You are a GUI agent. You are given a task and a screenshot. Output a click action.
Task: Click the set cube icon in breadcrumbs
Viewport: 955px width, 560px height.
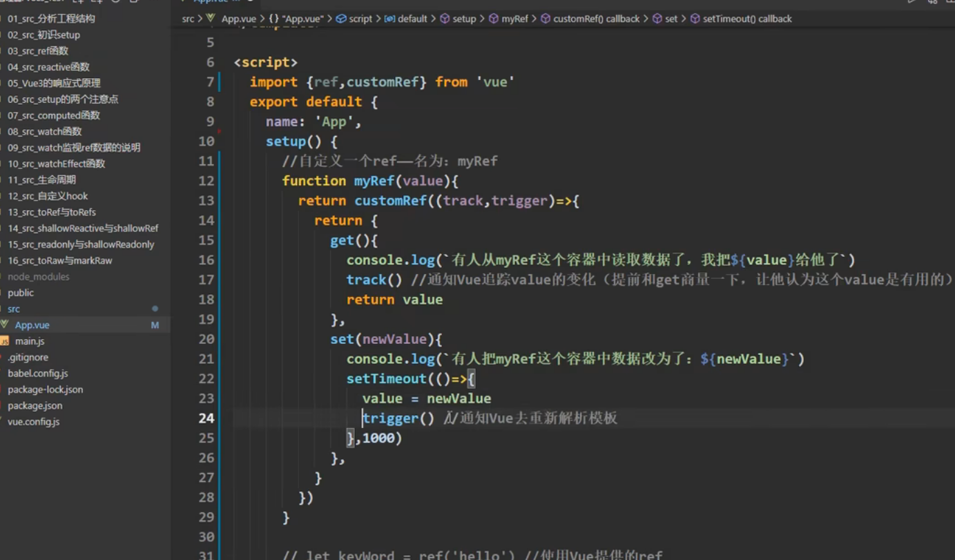tap(657, 19)
